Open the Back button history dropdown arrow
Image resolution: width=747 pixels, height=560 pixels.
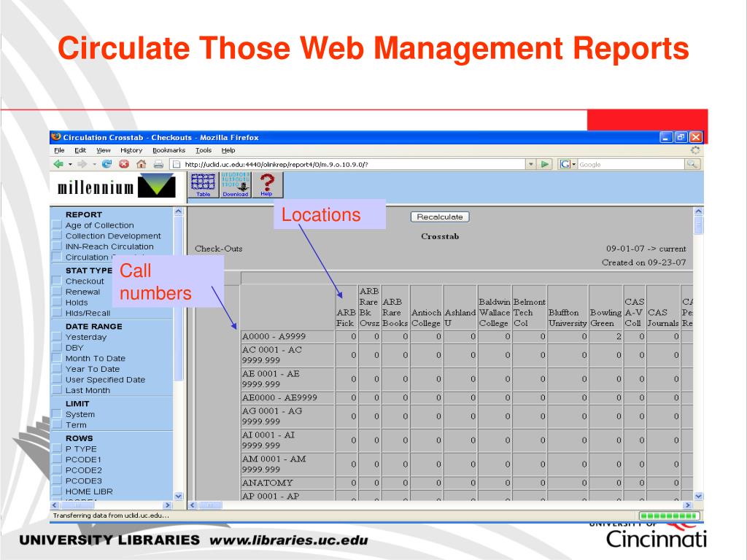click(x=70, y=164)
